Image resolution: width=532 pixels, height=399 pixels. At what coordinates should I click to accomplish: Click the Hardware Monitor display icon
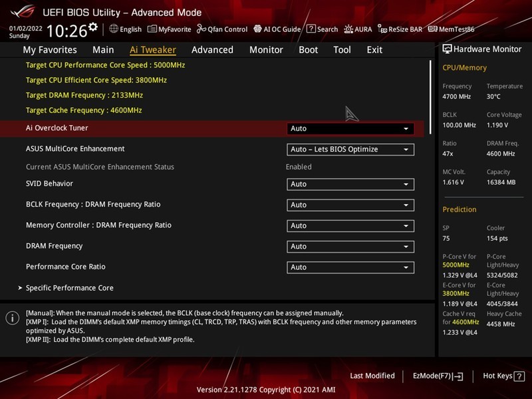(447, 49)
